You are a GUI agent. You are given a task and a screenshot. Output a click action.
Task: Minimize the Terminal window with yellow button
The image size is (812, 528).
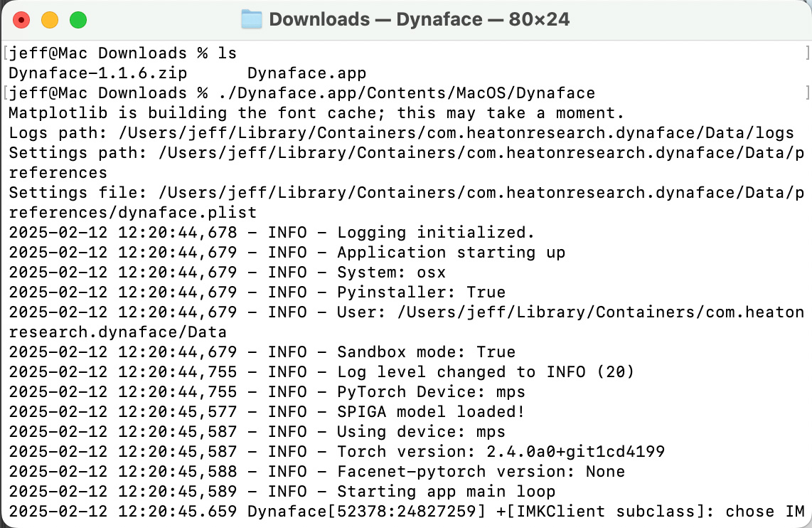point(50,20)
